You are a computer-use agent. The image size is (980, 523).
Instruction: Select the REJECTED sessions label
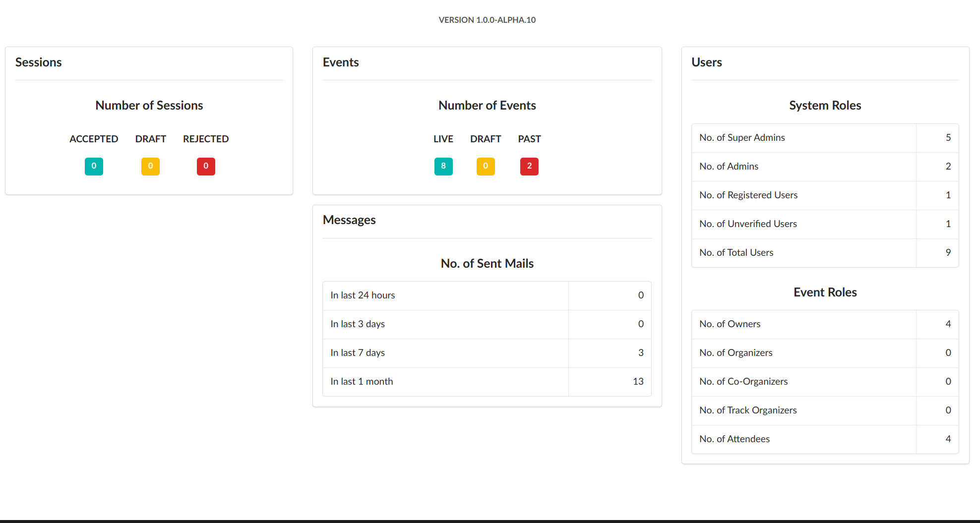206,139
